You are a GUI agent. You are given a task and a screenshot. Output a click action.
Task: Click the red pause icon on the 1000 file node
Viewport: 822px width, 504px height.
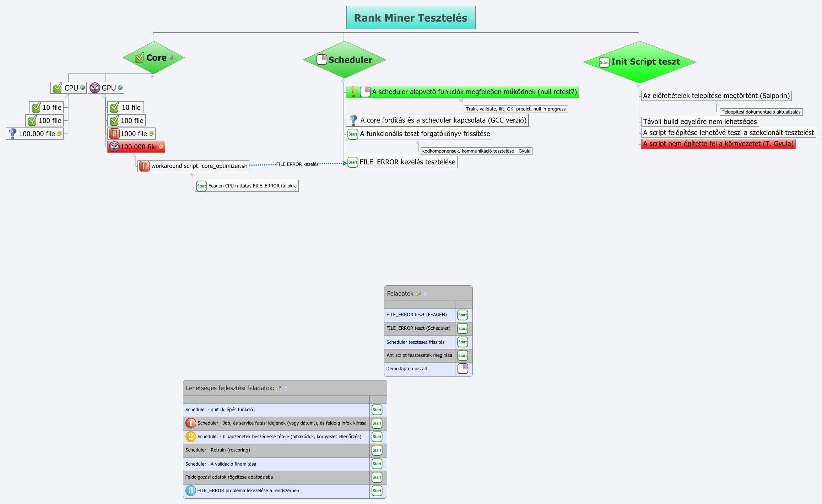114,133
